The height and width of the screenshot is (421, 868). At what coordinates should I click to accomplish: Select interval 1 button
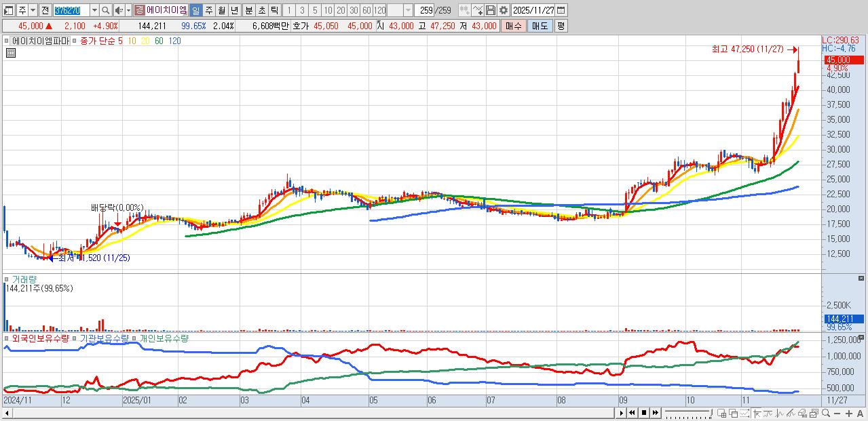pyautogui.click(x=288, y=10)
